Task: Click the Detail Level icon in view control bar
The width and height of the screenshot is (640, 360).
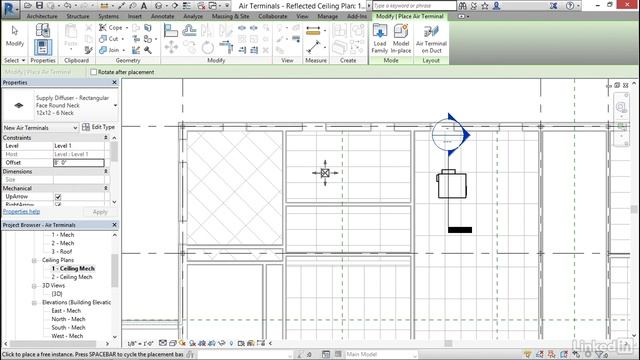Action: [x=163, y=343]
